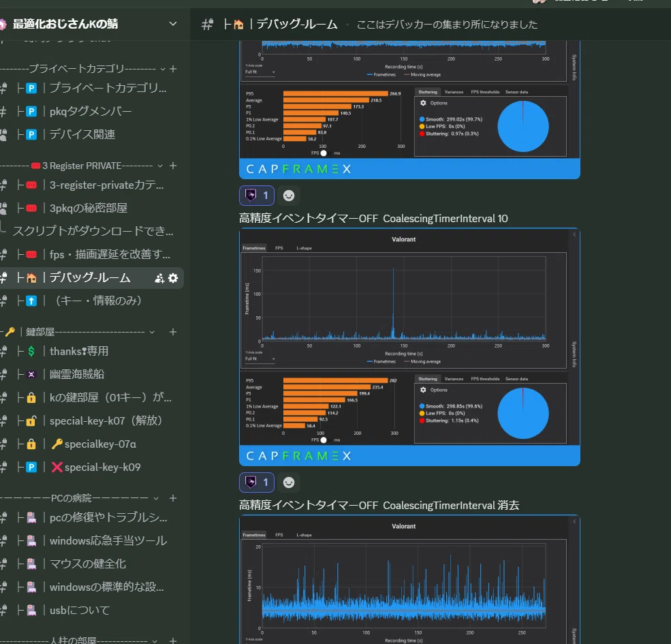Open fps・描画遅延を改善す channel
This screenshot has width=671, height=644.
[x=91, y=254]
